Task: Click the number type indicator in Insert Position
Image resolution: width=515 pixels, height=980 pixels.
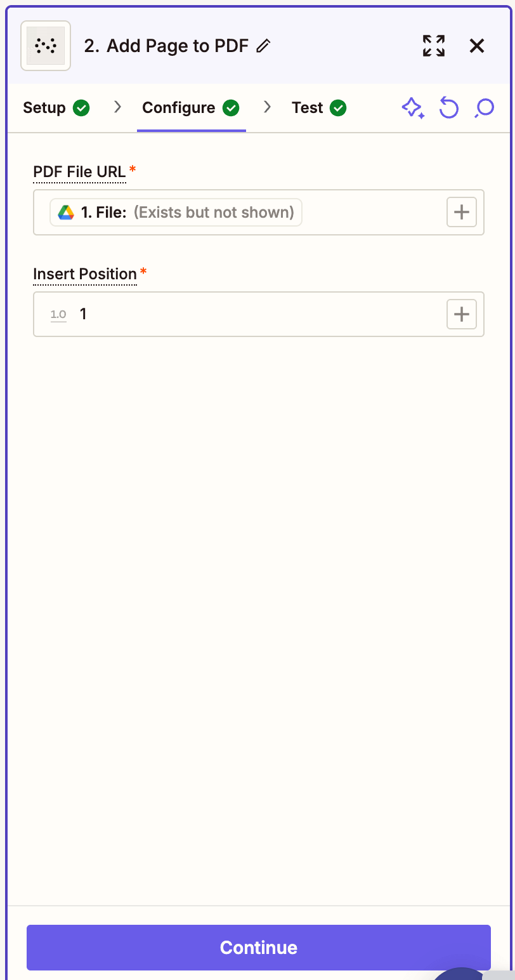Action: pos(58,314)
